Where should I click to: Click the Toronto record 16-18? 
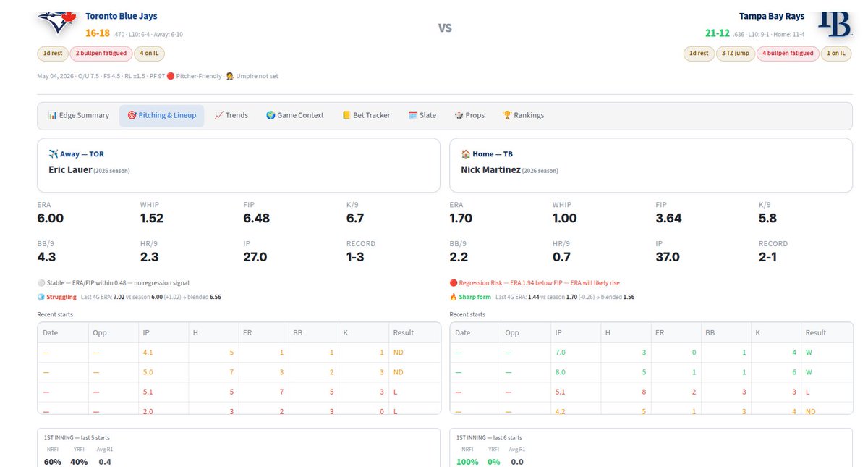click(x=98, y=33)
